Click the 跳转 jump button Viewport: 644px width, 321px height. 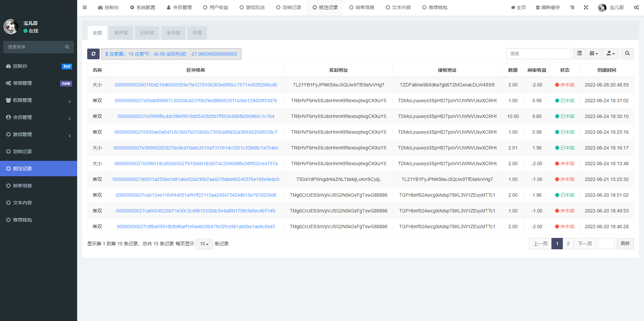(x=625, y=244)
